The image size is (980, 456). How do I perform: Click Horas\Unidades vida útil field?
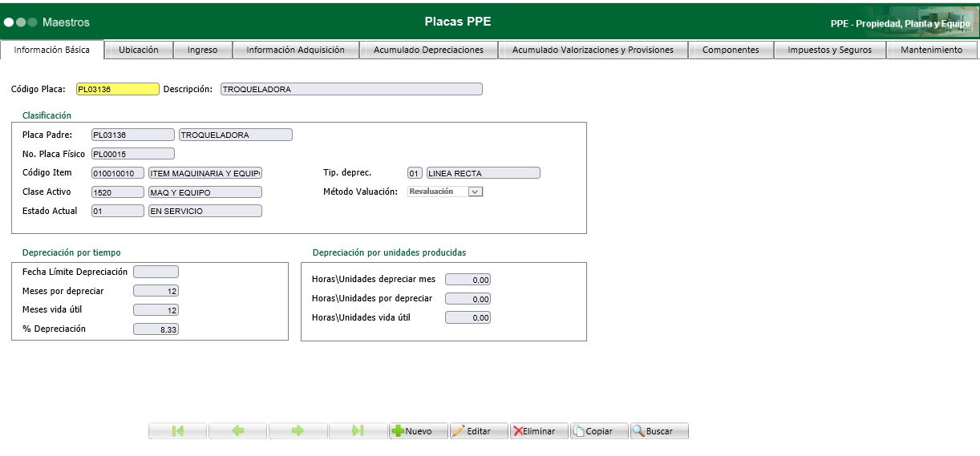(x=468, y=318)
